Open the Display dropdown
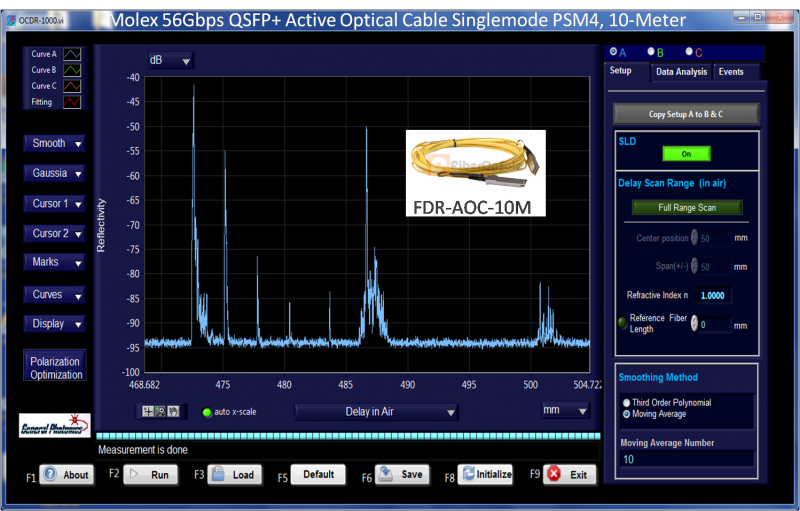The image size is (800, 511). coord(55,323)
